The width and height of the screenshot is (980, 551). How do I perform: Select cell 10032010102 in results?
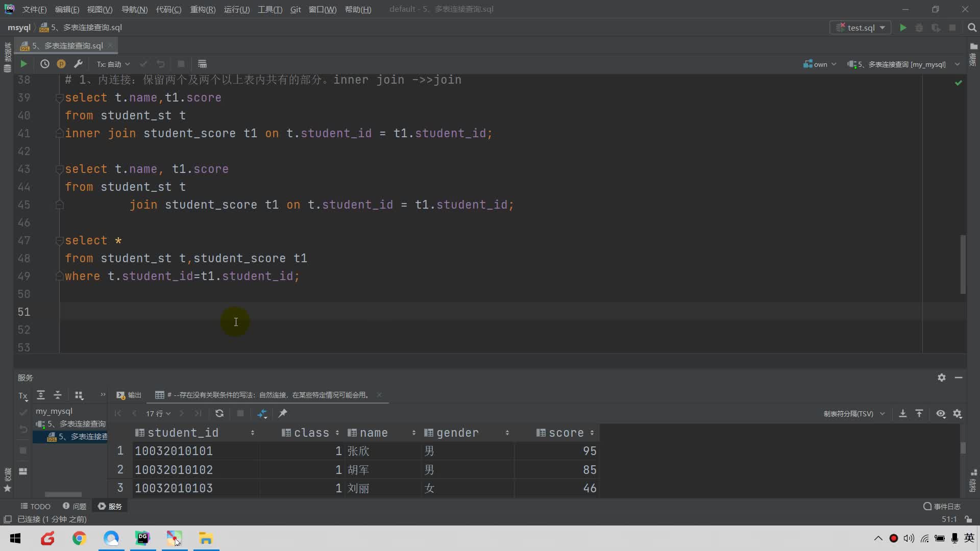(x=196, y=469)
